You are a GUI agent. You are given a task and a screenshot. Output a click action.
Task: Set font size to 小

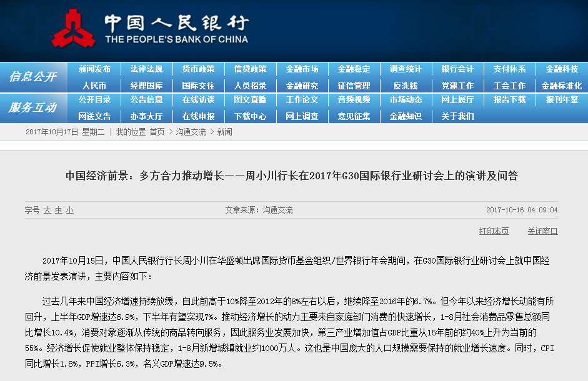(70, 210)
